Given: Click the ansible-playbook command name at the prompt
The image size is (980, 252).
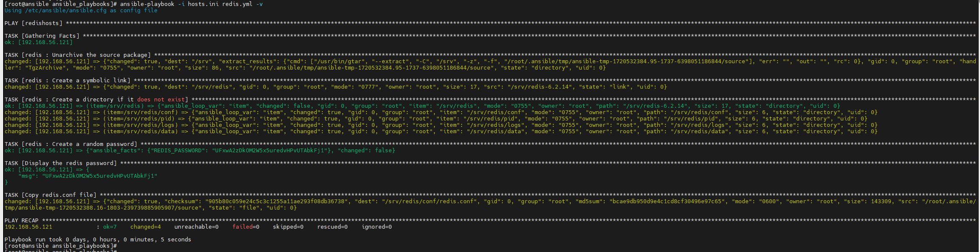Looking at the screenshot, I should (147, 4).
